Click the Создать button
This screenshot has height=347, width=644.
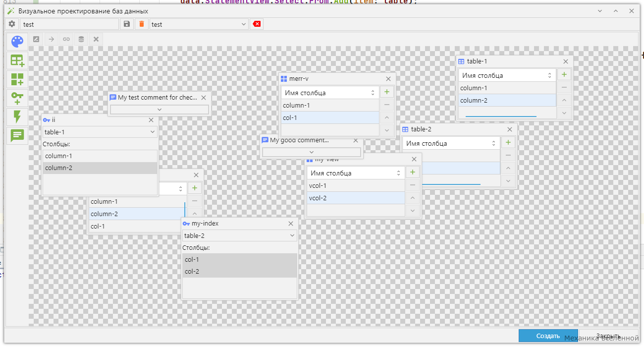coord(548,336)
